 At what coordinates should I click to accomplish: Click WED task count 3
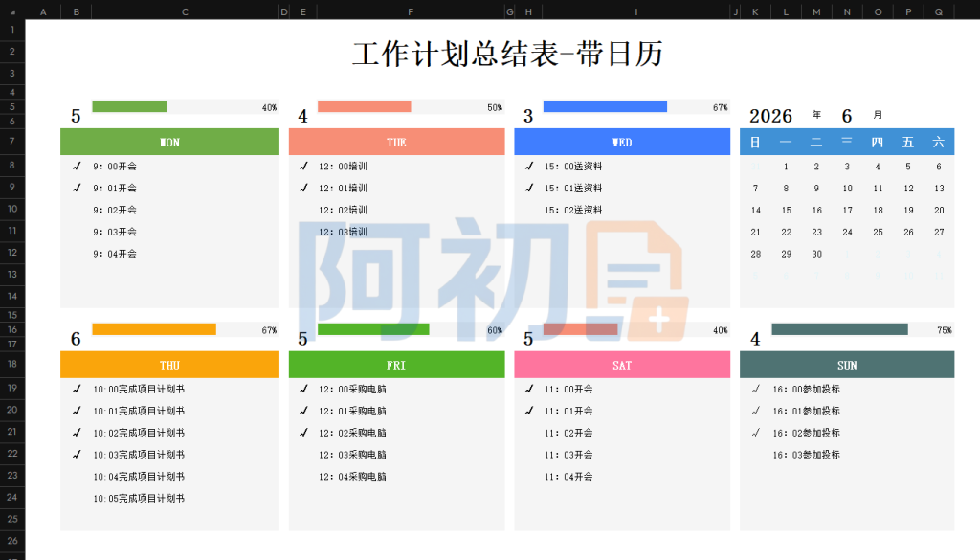click(528, 116)
